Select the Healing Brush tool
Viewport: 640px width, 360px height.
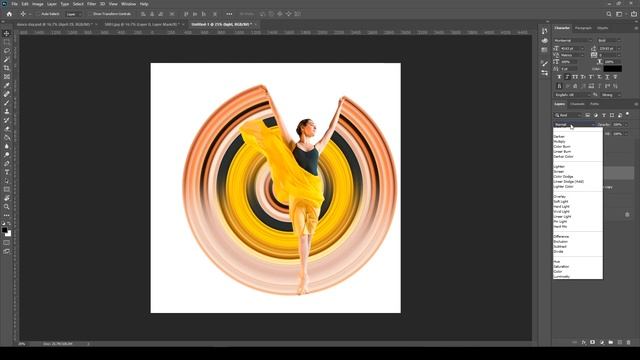[7, 94]
